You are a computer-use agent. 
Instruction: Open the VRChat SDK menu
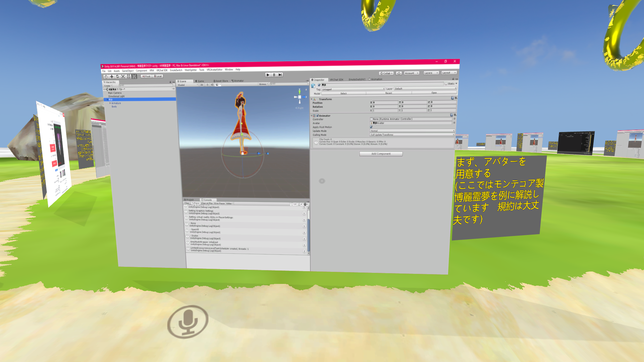click(x=162, y=70)
